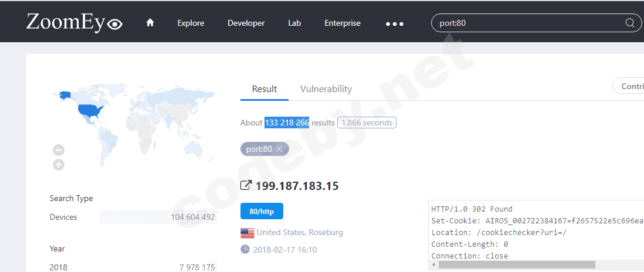
Task: Zoom in the world map
Action: tap(59, 165)
